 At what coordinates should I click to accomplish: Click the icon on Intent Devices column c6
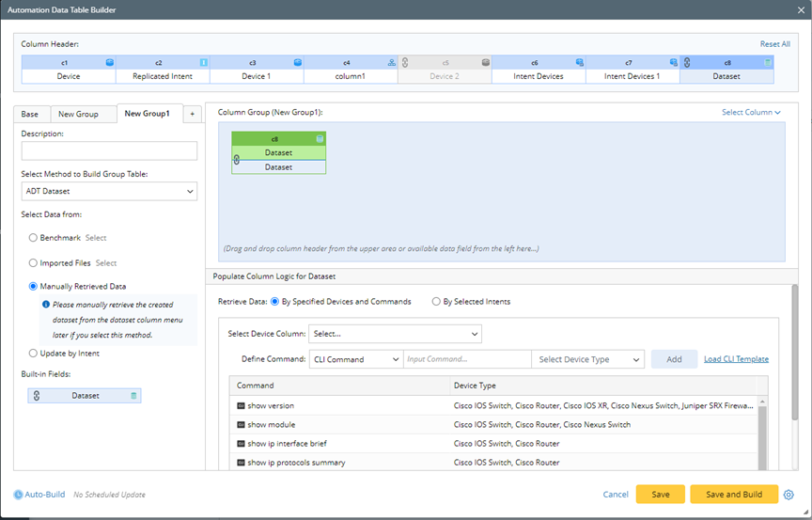point(579,62)
